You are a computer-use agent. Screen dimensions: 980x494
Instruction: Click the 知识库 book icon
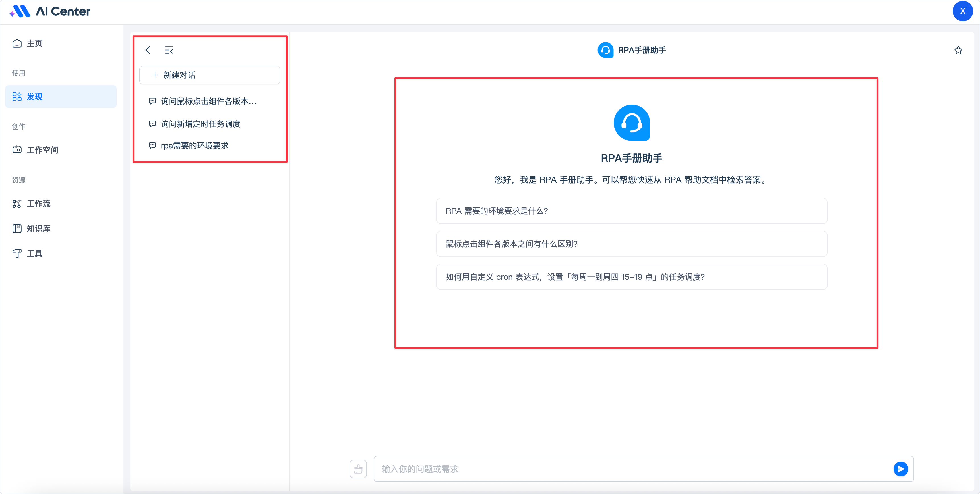pos(17,229)
